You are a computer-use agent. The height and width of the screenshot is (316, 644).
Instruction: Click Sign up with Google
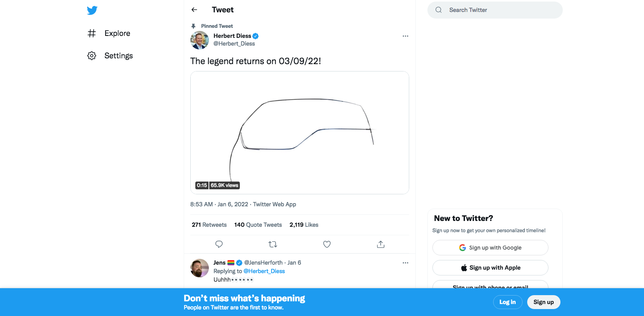(x=490, y=248)
